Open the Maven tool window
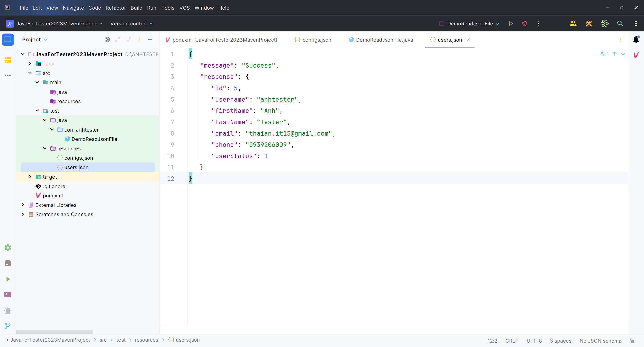 click(636, 55)
